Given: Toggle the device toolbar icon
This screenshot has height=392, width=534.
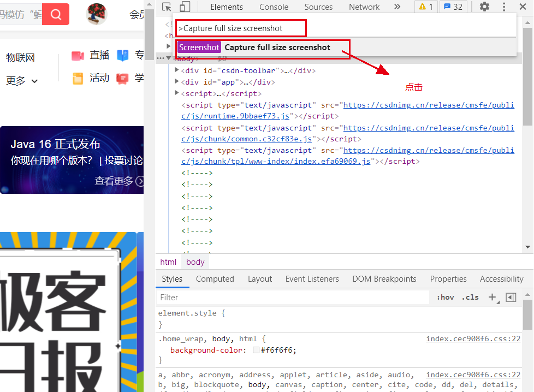Looking at the screenshot, I should 185,7.
